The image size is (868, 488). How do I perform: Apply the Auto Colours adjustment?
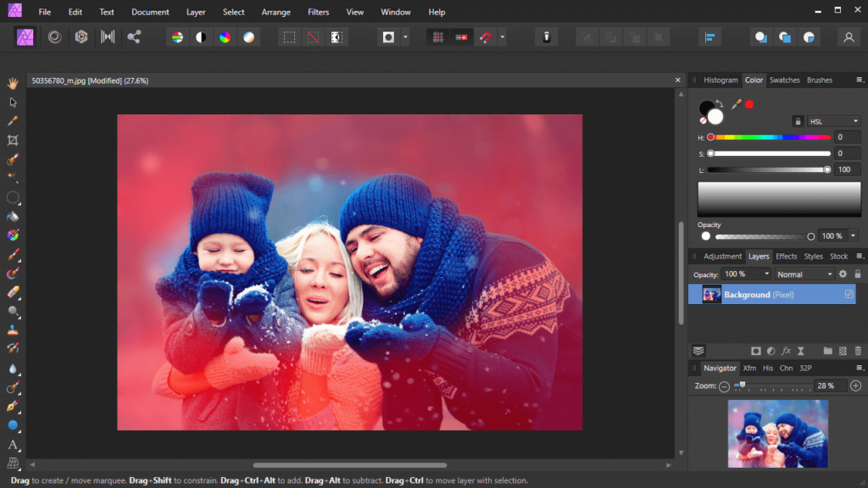click(225, 37)
